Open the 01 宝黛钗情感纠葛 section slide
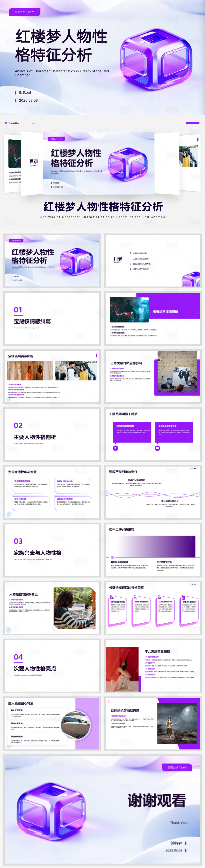The height and width of the screenshot is (868, 205). click(52, 319)
